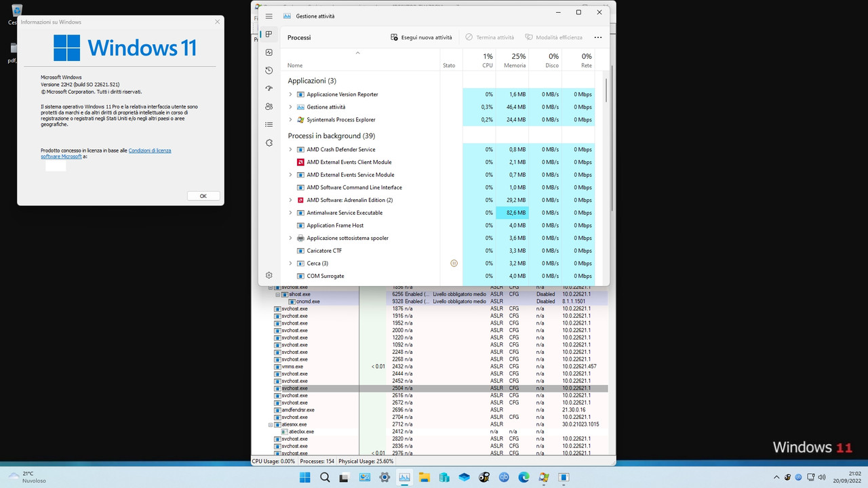
Task: Open the Task Manager hamburger navigation menu
Action: click(x=269, y=16)
